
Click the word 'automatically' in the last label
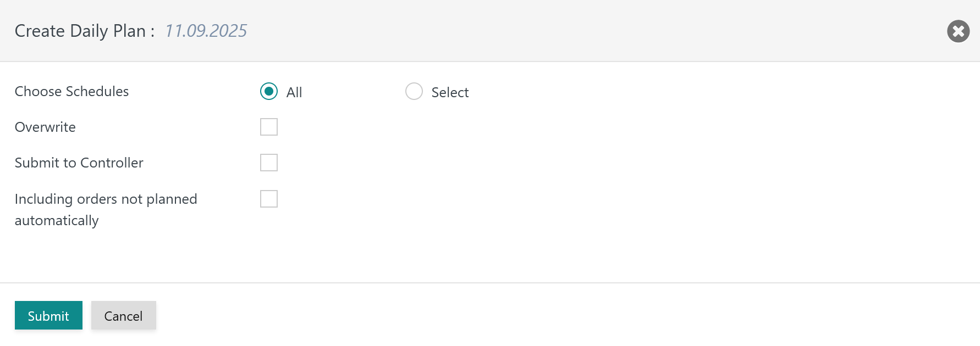[57, 220]
